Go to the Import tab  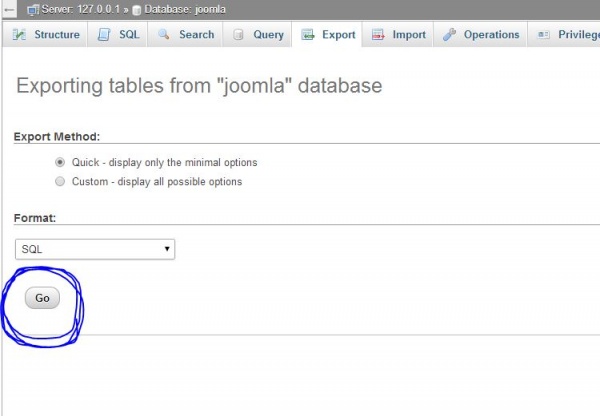[408, 35]
